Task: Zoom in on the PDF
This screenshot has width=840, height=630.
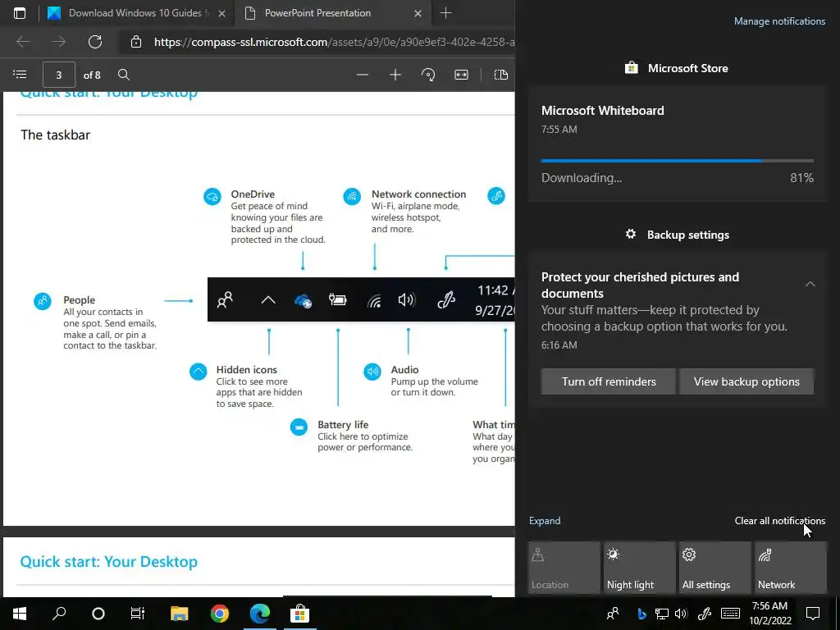Action: (395, 75)
